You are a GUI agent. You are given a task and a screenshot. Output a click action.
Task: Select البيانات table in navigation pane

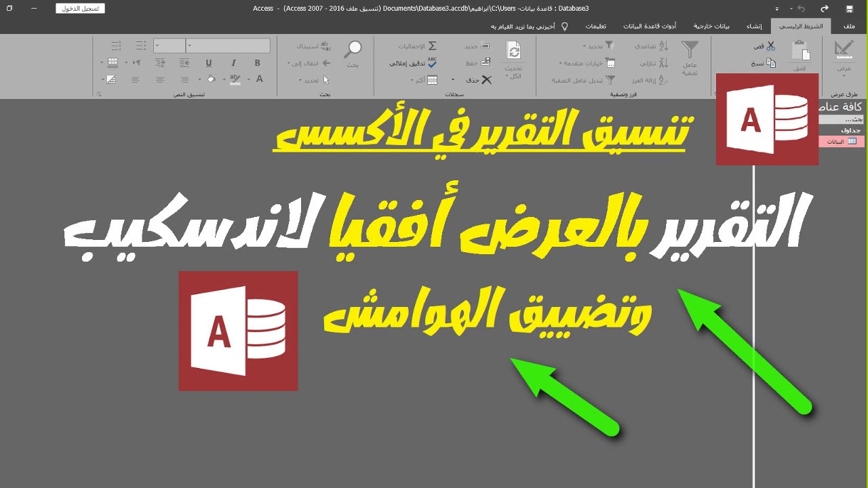[842, 141]
